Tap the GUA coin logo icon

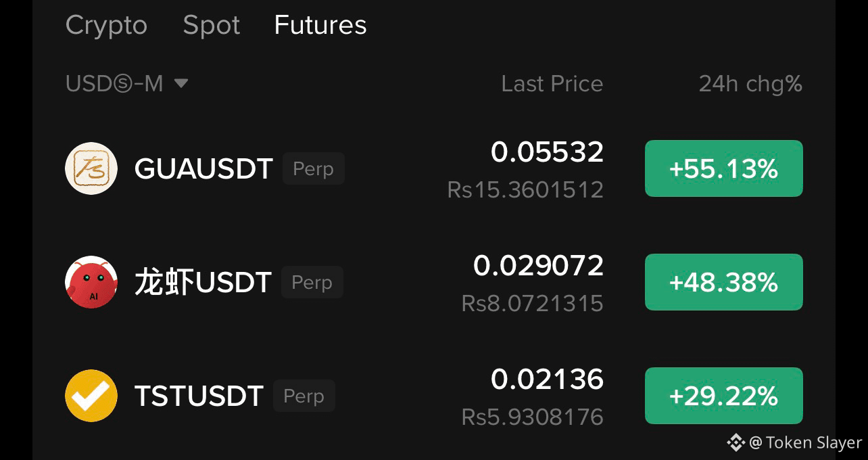tap(91, 168)
